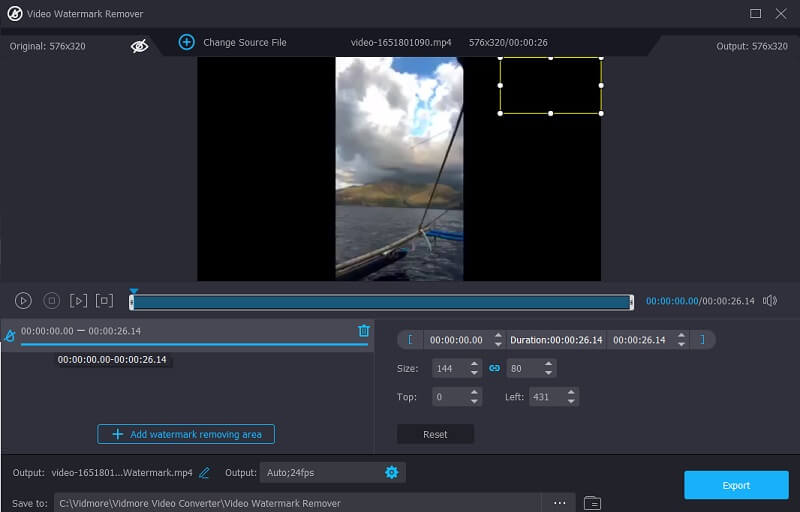Viewport: 800px width, 512px height.
Task: Set segment start with left bracket icon
Action: pos(410,340)
